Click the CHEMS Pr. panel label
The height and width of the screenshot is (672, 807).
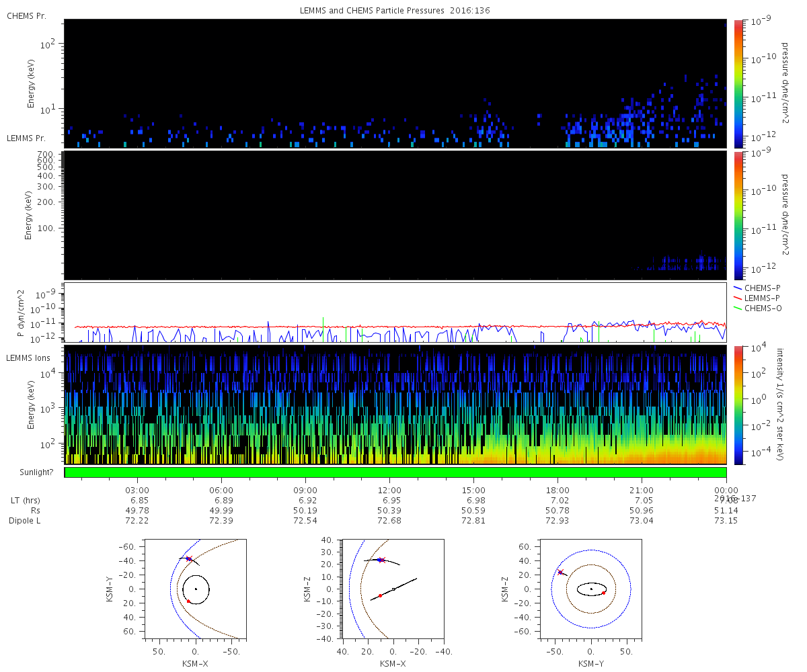26,16
